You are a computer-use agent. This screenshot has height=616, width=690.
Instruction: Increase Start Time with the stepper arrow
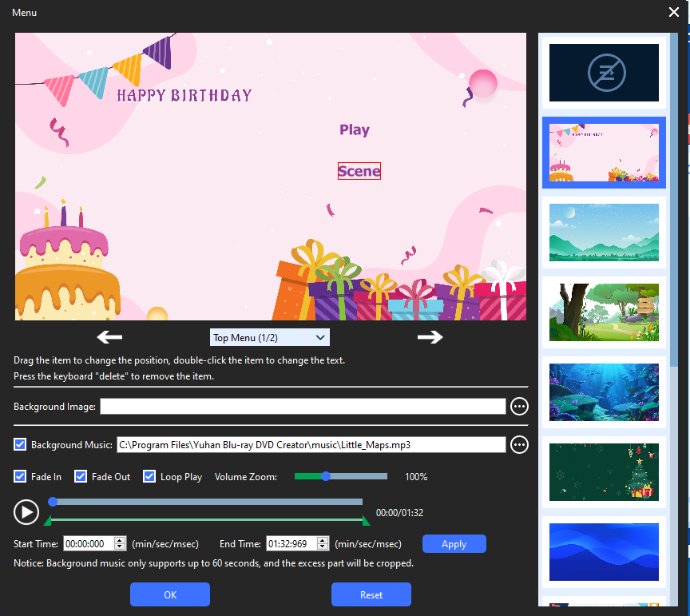(120, 541)
